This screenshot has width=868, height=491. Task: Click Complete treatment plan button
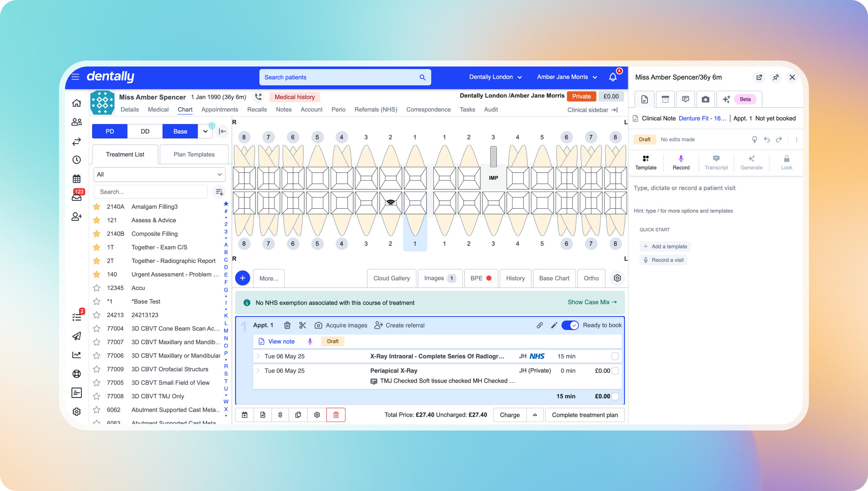coord(585,415)
